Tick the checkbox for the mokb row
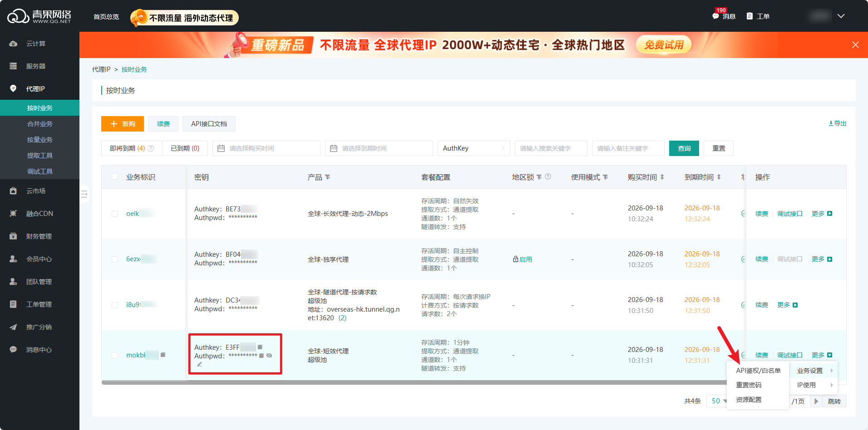Viewport: 868px width, 430px height. point(115,355)
